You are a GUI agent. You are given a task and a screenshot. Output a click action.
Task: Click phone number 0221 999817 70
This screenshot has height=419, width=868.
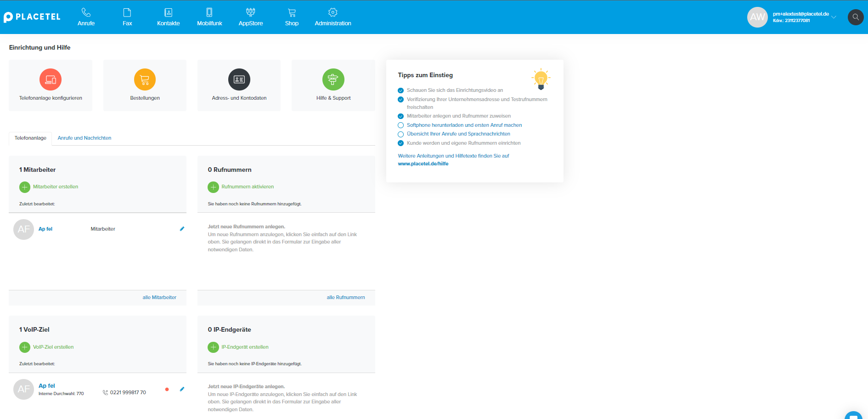(x=128, y=392)
